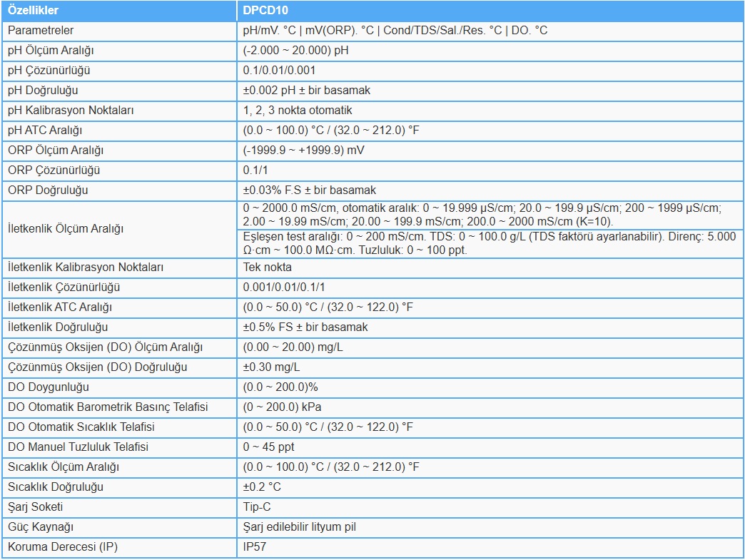Select the 'pH Çözünürlüğü' label

[49, 71]
